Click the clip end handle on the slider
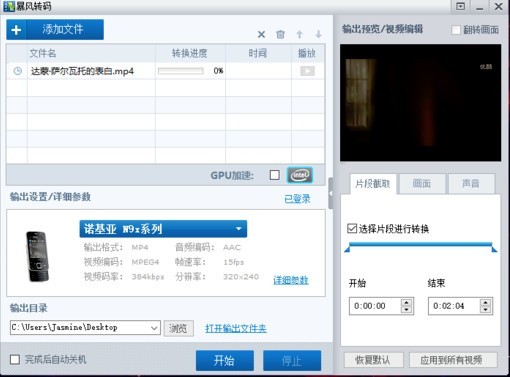Image resolution: width=510 pixels, height=377 pixels. tap(494, 249)
